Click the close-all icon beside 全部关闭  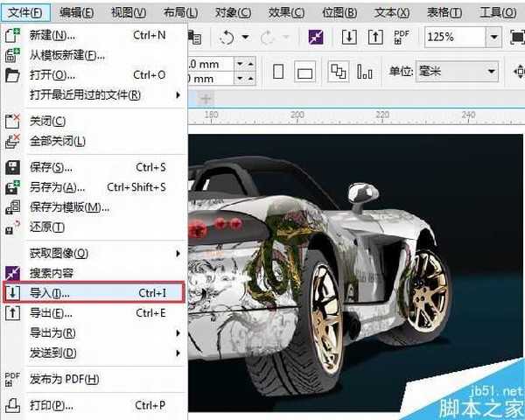coord(12,141)
